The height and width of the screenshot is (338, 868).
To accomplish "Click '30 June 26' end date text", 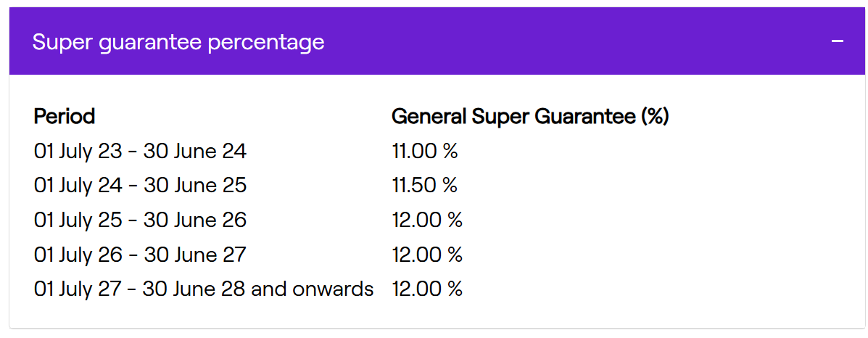I will [195, 220].
